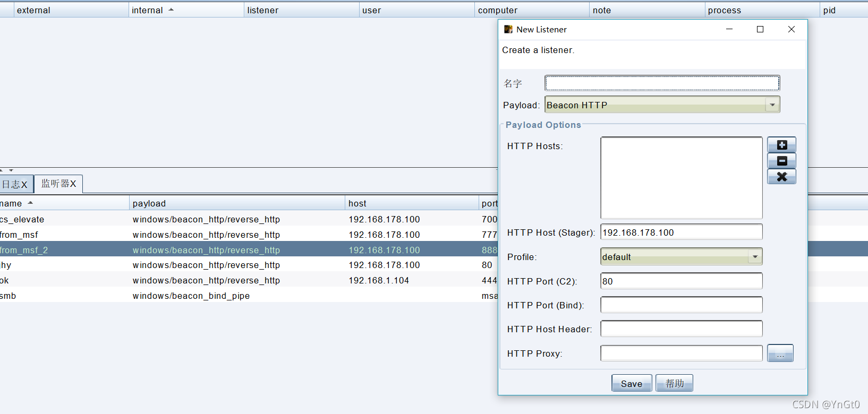Viewport: 868px width, 414px height.
Task: Click the 帮助 help button
Action: click(x=674, y=383)
